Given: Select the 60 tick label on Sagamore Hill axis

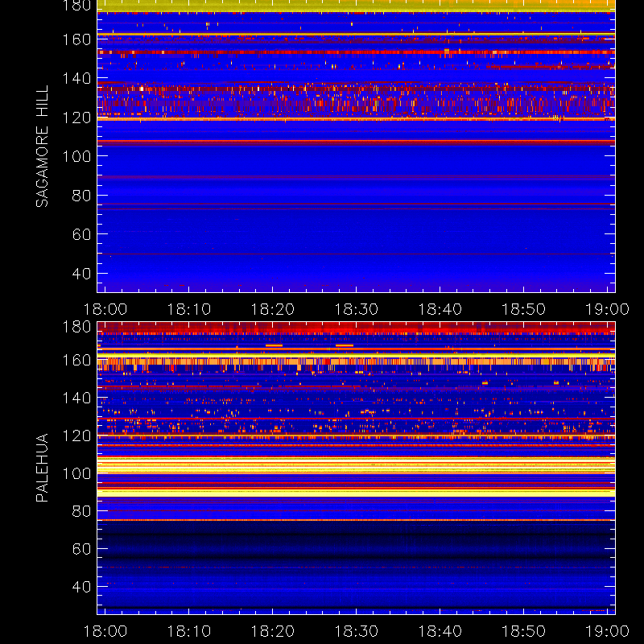Looking at the screenshot, I should (x=81, y=234).
